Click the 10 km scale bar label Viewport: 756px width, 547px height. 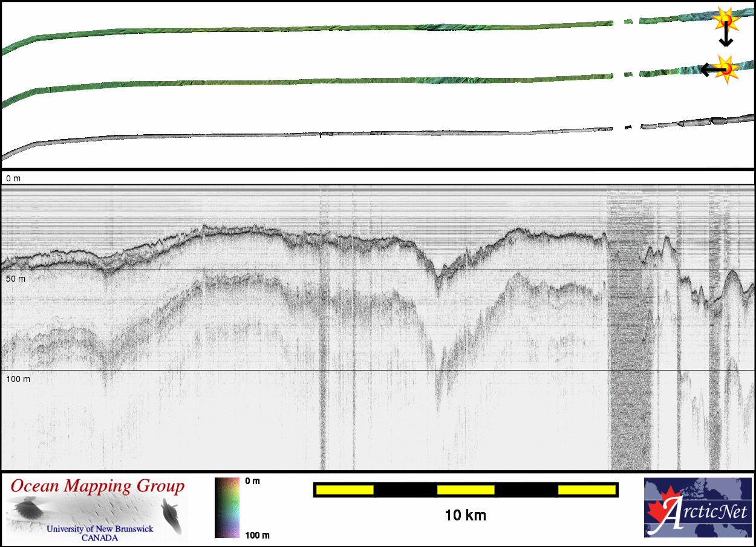tap(465, 516)
